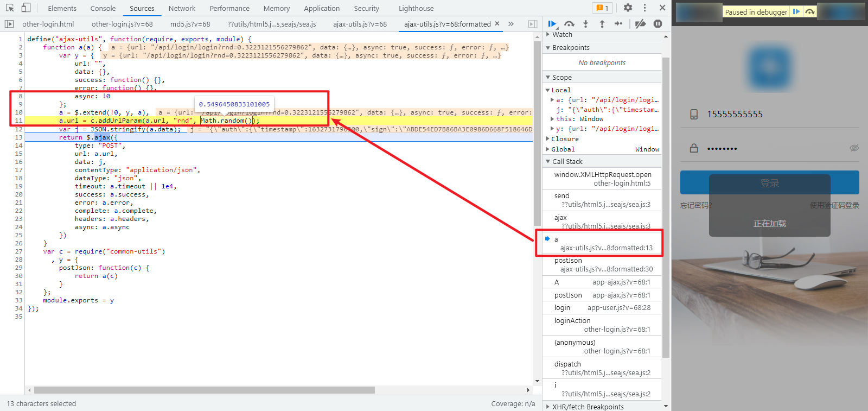This screenshot has width=868, height=411.
Task: Select the dispatch call stack frame
Action: (x=602, y=368)
